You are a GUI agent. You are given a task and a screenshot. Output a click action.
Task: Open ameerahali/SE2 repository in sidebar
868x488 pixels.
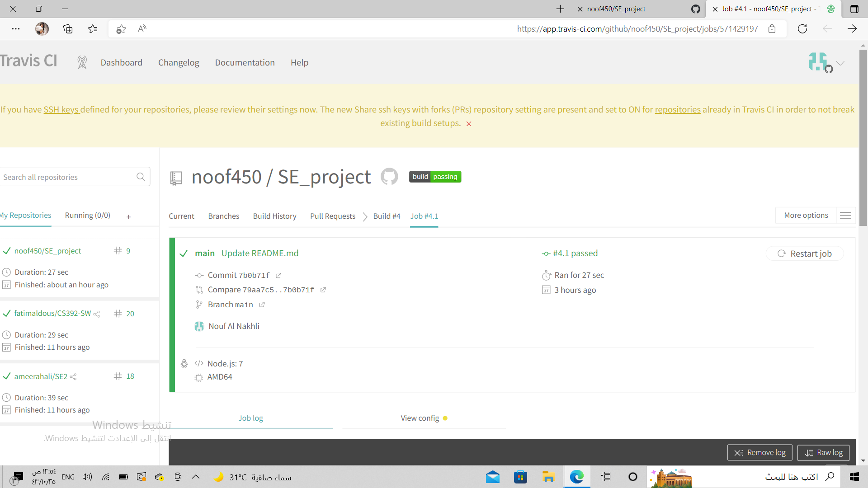coord(41,376)
